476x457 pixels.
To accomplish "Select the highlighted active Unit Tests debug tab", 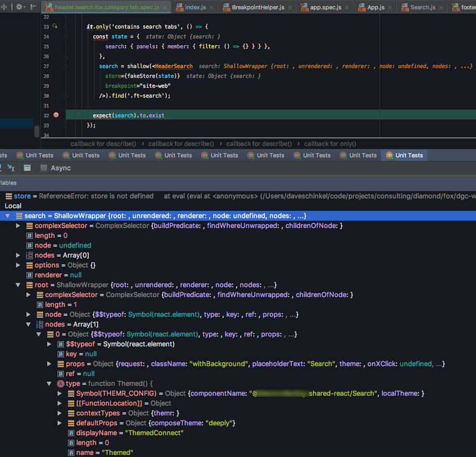I will (x=404, y=155).
